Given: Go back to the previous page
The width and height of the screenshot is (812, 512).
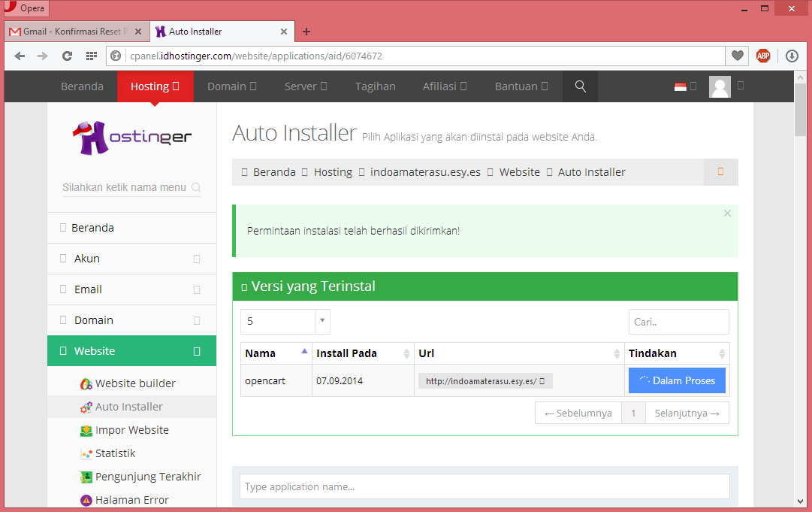Looking at the screenshot, I should pos(20,56).
